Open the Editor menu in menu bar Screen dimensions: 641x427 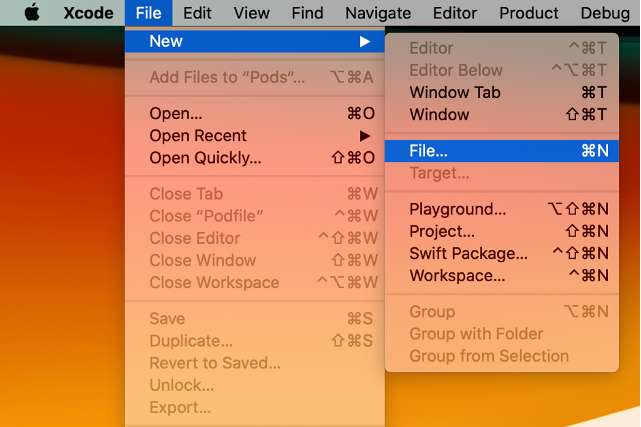pyautogui.click(x=455, y=13)
